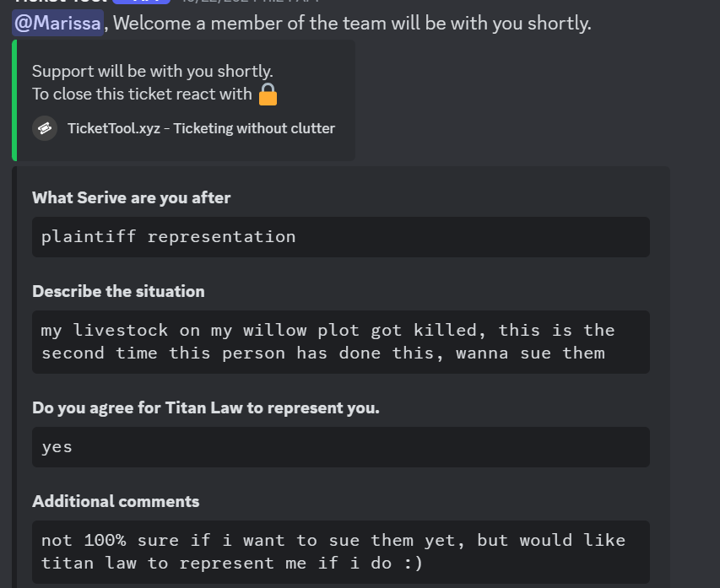Click the TicketTool.xyz footer text

coord(201,128)
